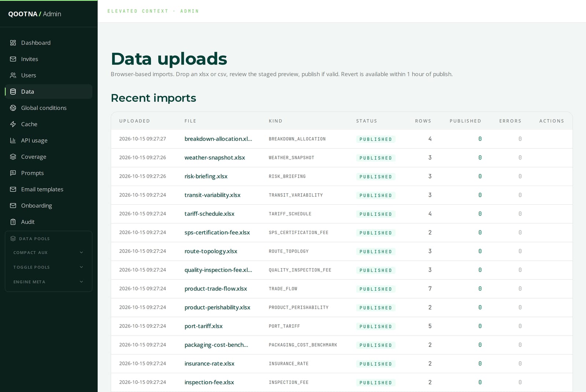The width and height of the screenshot is (586, 392).
Task: Click the Uploaded column header
Action: [134, 121]
